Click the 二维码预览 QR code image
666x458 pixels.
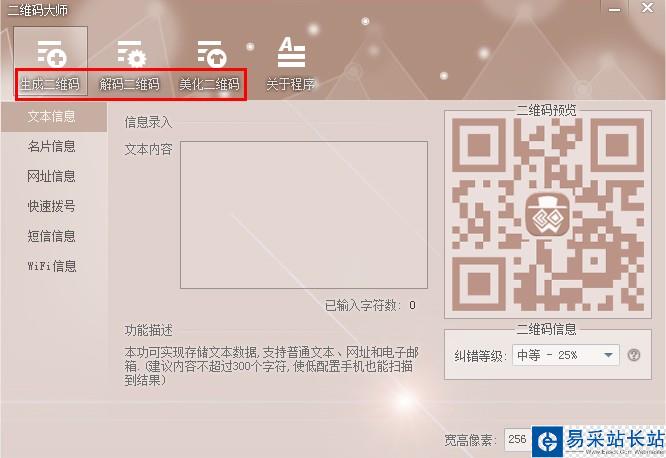tap(547, 215)
